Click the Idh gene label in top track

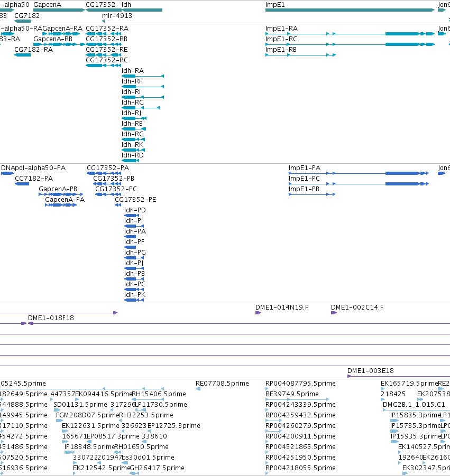pos(126,5)
